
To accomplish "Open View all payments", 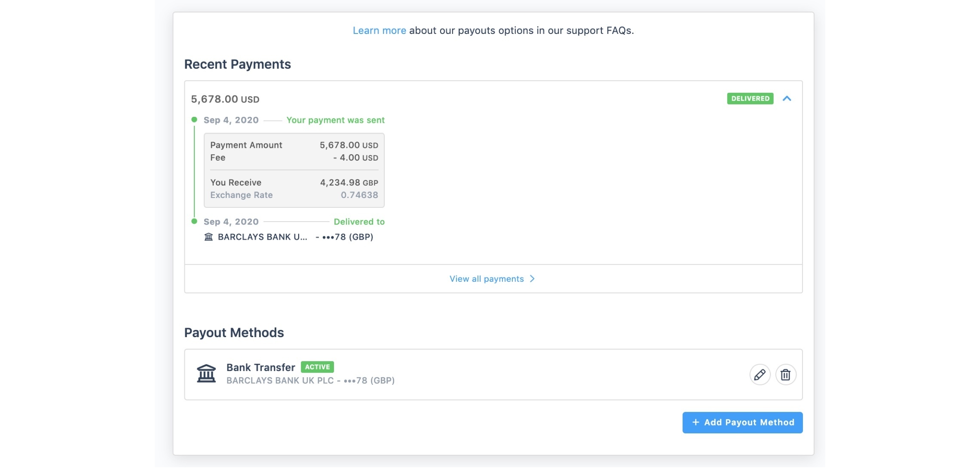I will point(486,279).
